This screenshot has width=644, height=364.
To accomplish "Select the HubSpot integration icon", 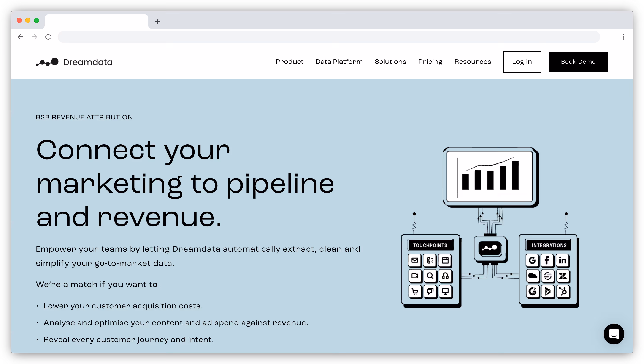I will tap(563, 292).
